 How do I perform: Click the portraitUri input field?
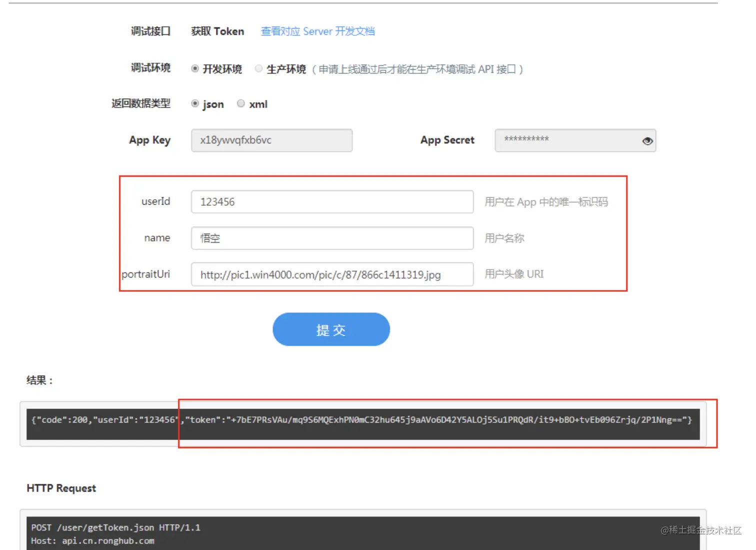pyautogui.click(x=332, y=274)
